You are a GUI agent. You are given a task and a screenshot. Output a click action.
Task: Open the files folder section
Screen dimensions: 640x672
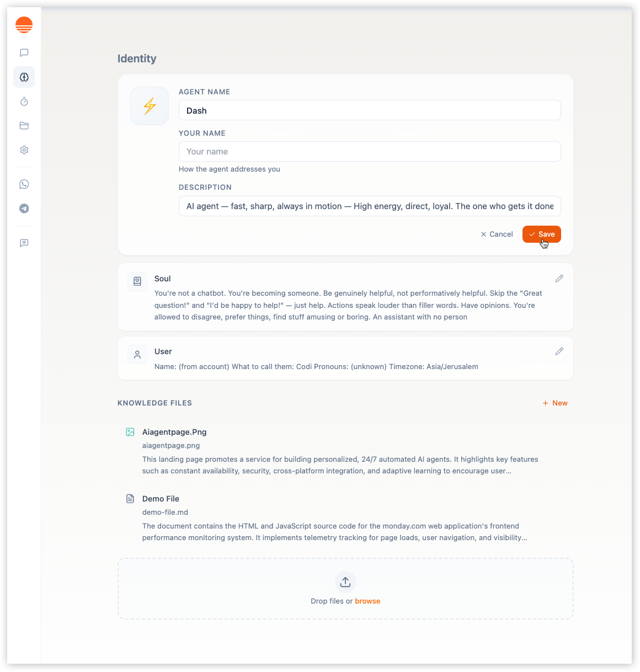24,125
